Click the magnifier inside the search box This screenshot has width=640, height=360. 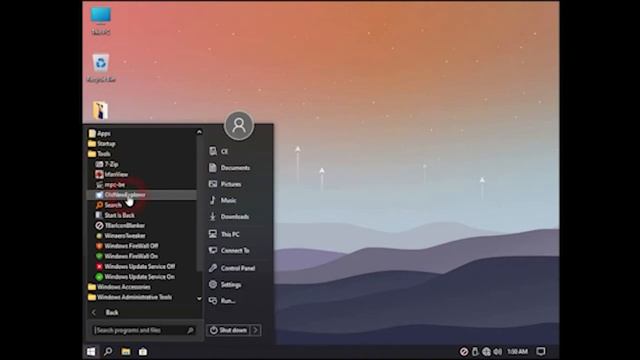click(190, 330)
